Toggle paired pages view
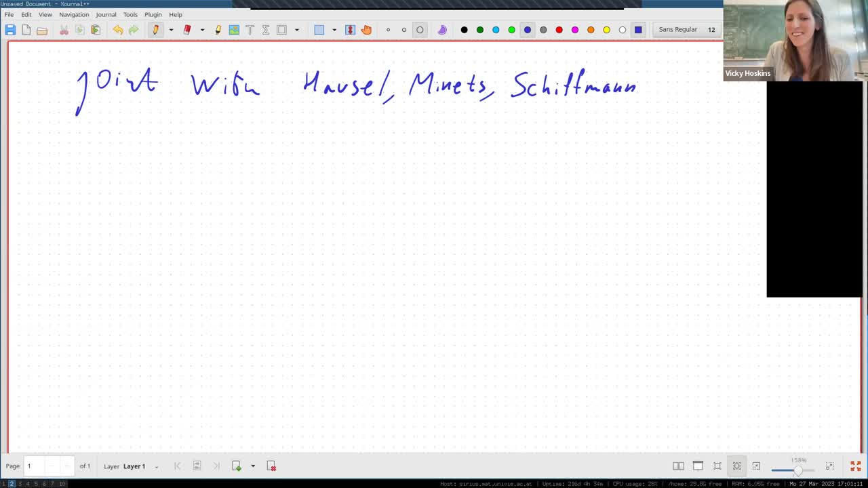The height and width of the screenshot is (488, 868). pos(678,466)
